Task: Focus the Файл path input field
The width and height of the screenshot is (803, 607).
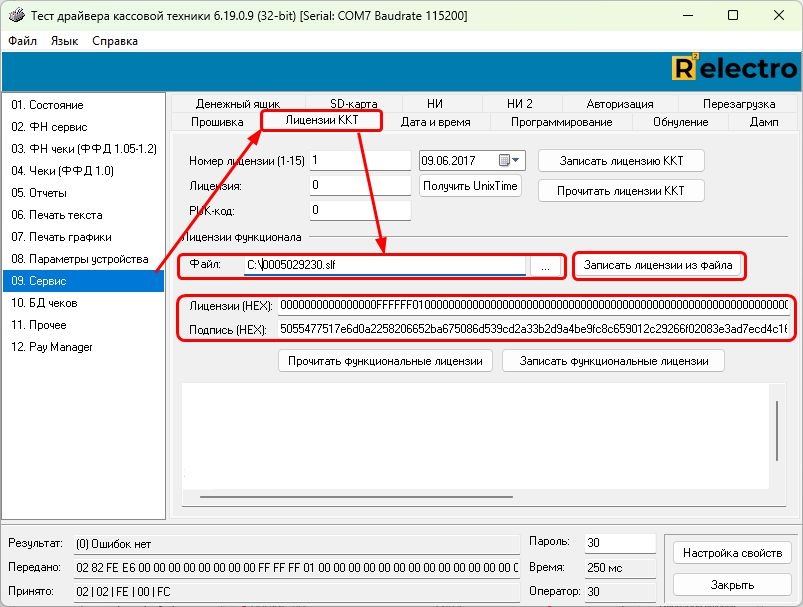Action: 385,266
